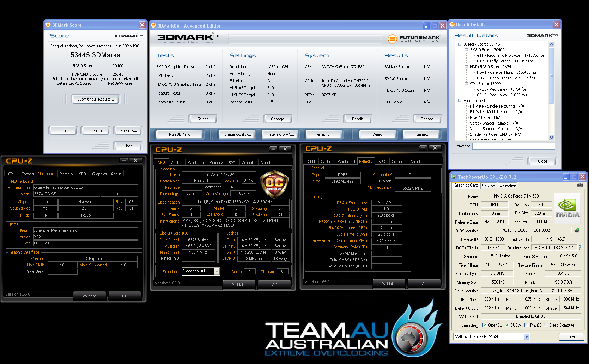Click the Futuremark Corporation logo
Image resolution: width=589 pixels, height=364 pixels.
click(x=414, y=39)
